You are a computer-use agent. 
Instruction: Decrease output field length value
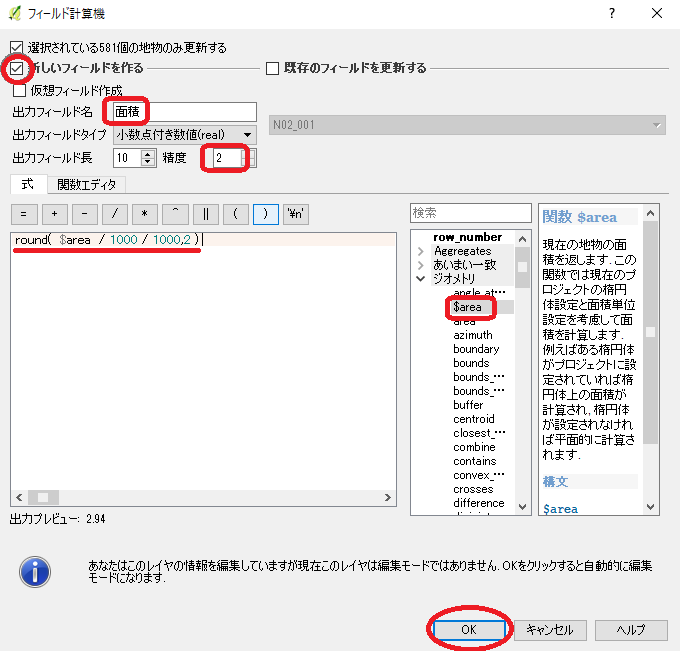point(148,162)
